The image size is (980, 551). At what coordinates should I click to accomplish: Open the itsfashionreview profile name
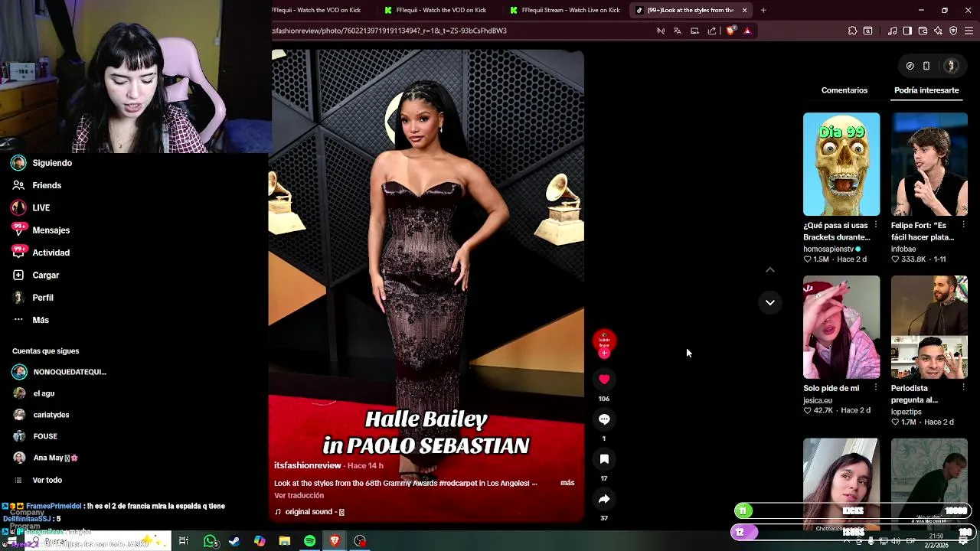click(308, 465)
